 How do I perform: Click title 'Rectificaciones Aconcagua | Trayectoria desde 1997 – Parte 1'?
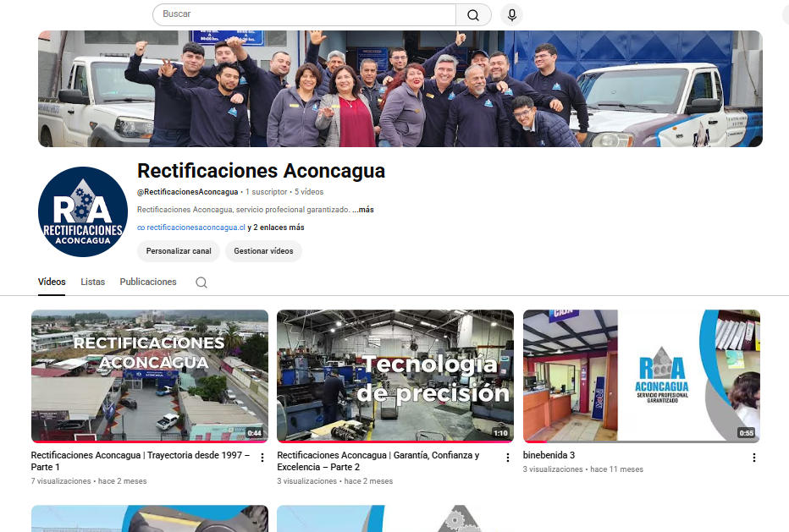(x=141, y=461)
